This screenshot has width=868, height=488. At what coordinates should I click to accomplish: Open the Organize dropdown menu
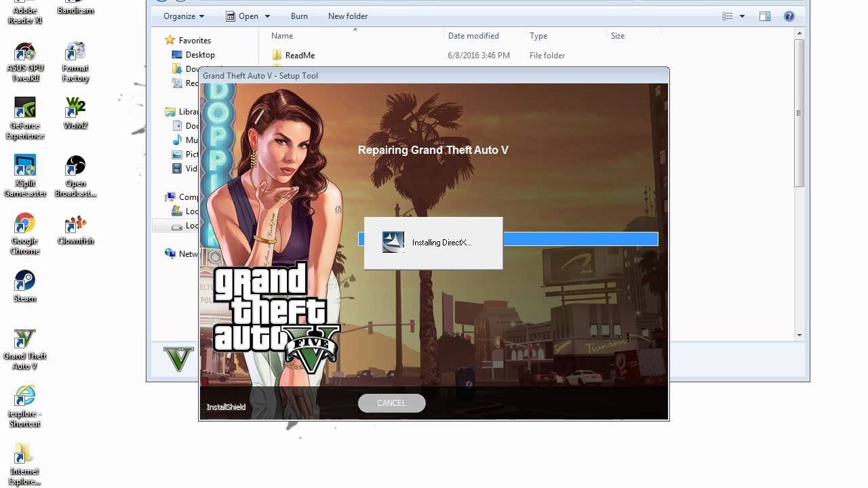click(184, 16)
